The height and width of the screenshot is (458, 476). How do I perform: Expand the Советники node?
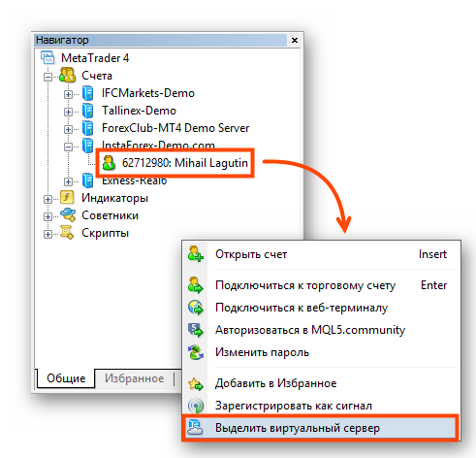tap(48, 216)
